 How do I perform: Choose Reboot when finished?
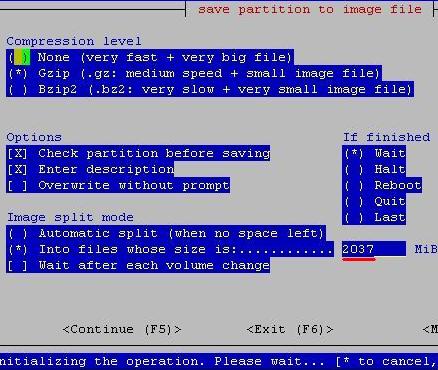[382, 185]
